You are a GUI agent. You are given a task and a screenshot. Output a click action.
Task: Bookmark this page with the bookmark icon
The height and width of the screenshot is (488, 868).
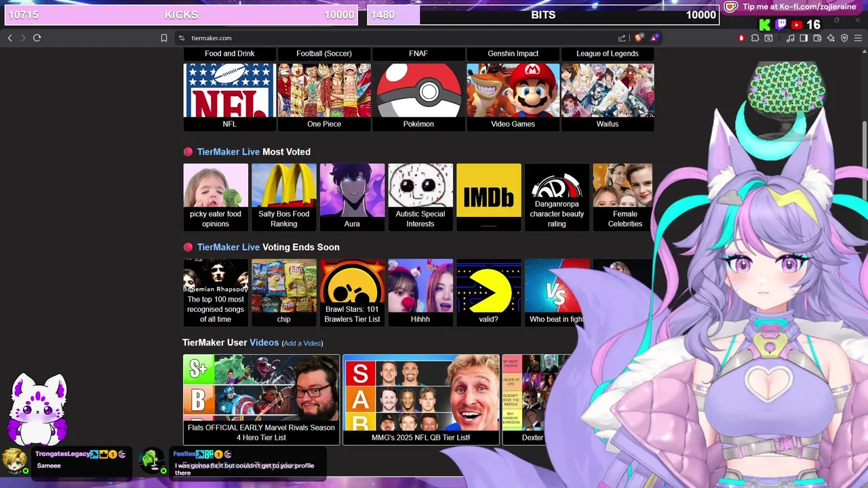[164, 38]
